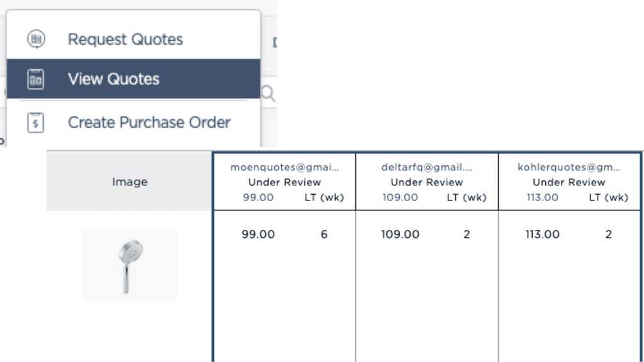644x362 pixels.
Task: Click the 99.00 total in Moen header
Action: (x=258, y=197)
